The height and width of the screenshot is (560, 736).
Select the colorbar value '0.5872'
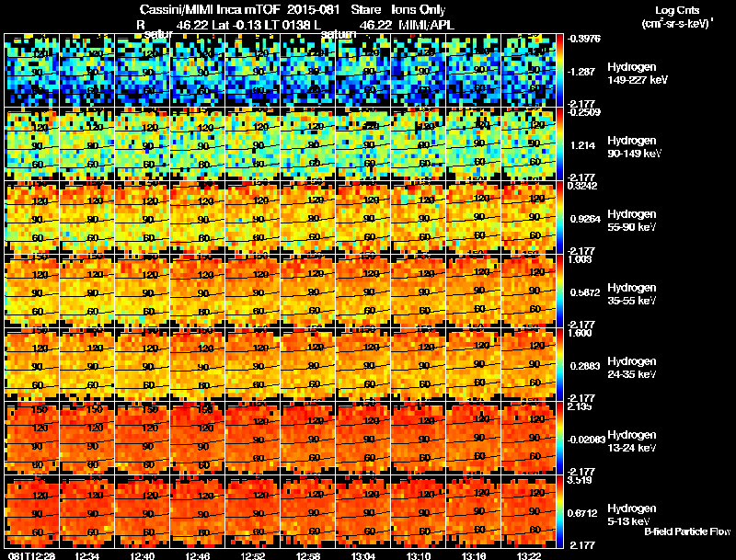[585, 292]
